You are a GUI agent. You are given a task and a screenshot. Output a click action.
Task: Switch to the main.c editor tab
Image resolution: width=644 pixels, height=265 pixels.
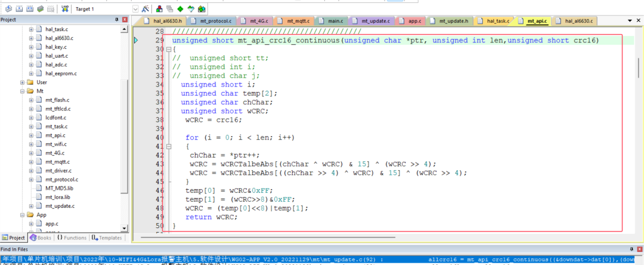click(332, 20)
